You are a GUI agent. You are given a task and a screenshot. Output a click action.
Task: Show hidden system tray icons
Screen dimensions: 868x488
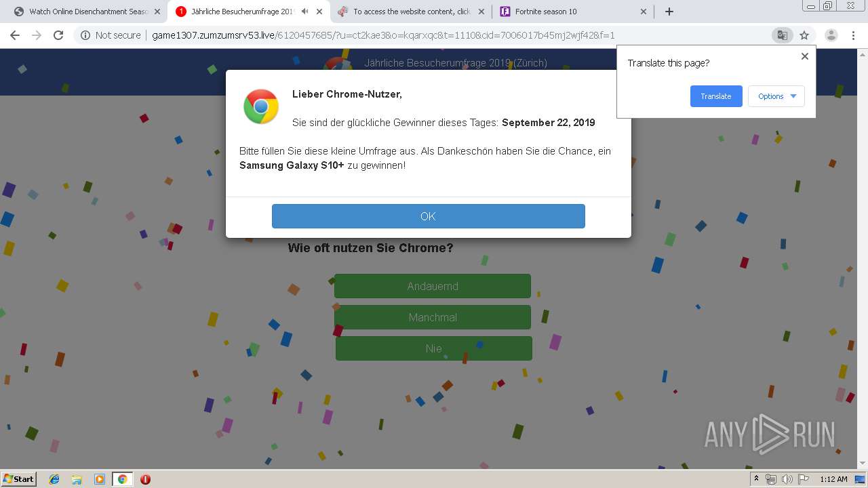click(x=757, y=479)
